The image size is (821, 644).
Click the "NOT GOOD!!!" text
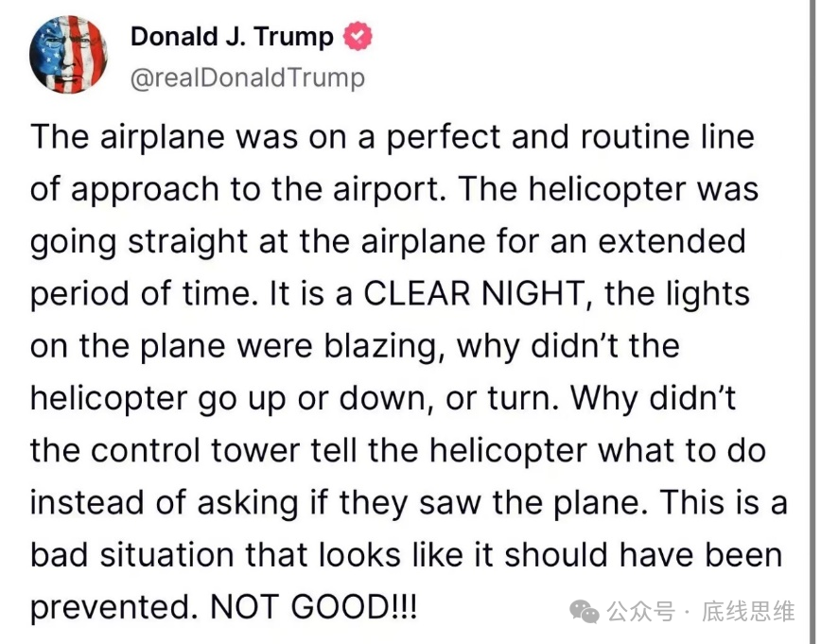click(x=313, y=606)
